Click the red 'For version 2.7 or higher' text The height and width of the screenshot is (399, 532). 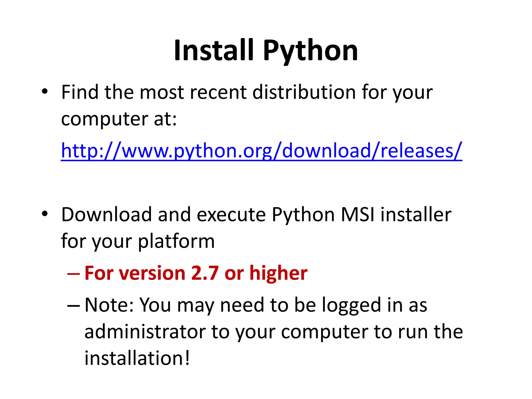click(x=196, y=273)
